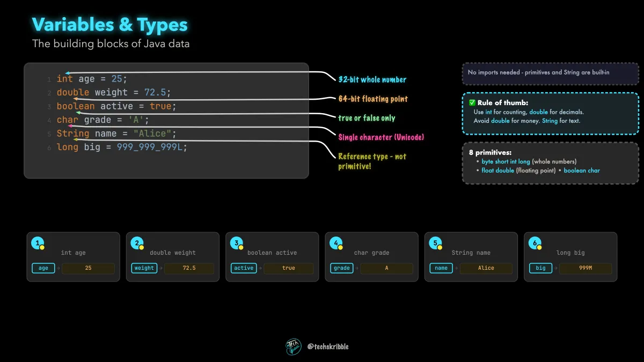The height and width of the screenshot is (362, 644).
Task: Click the 'String name' card label
Action: (x=471, y=253)
